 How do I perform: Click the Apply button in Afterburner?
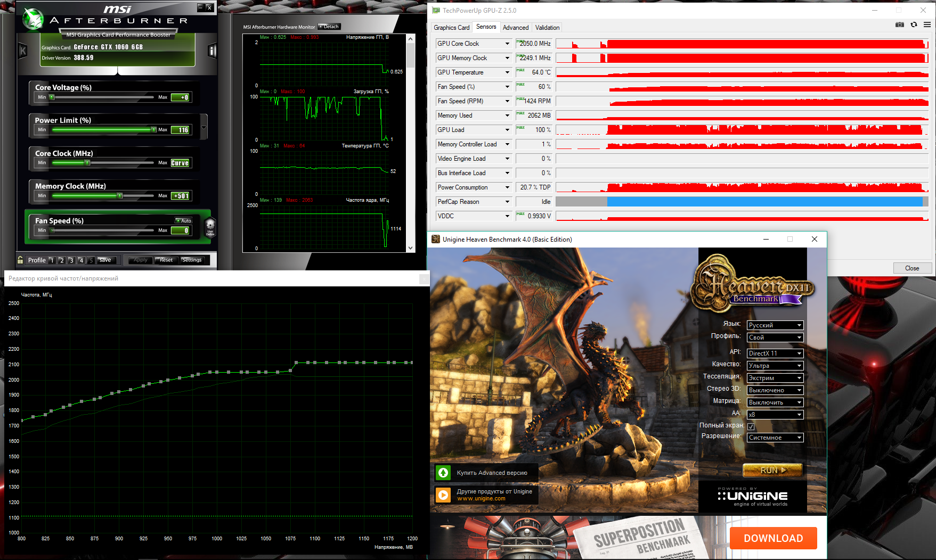pos(141,260)
